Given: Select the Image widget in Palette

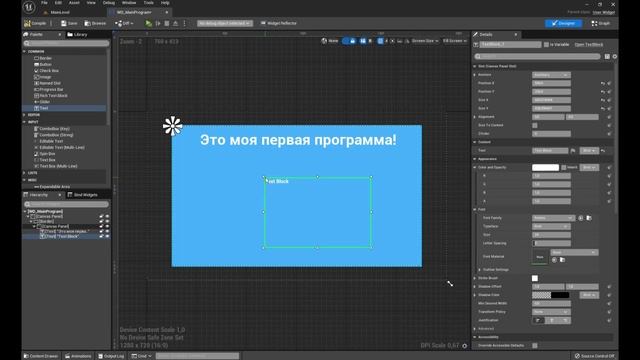Looking at the screenshot, I should (x=42, y=77).
